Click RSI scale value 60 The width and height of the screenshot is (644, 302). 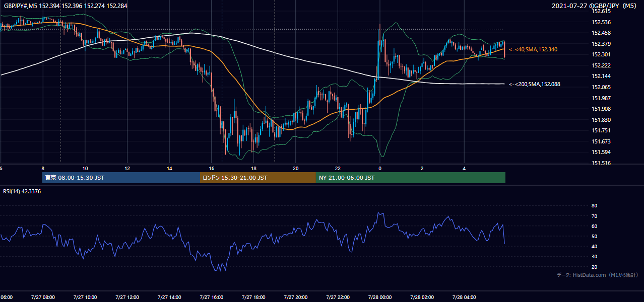coord(594,226)
